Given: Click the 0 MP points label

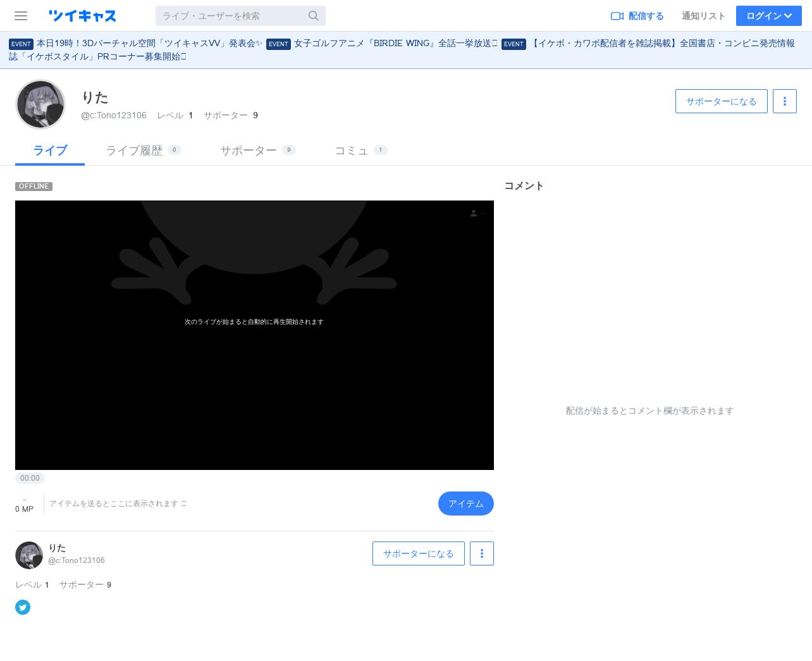Looking at the screenshot, I should [24, 509].
